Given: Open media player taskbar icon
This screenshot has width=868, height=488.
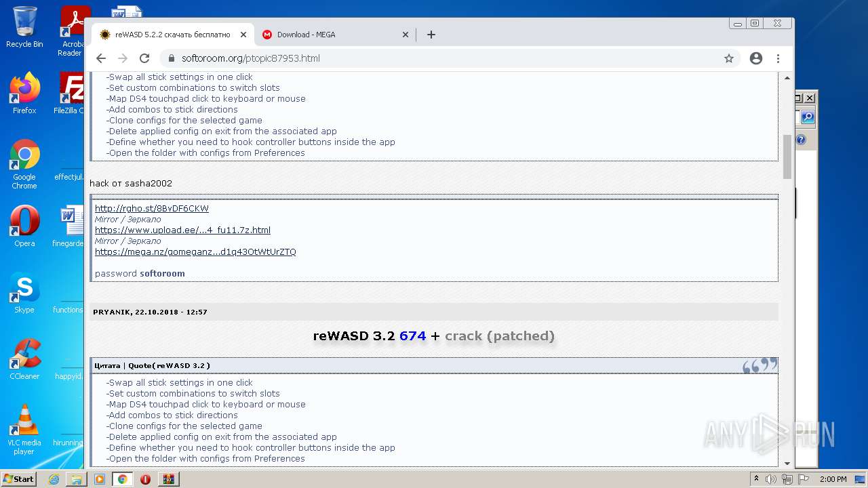Looking at the screenshot, I should (100, 479).
